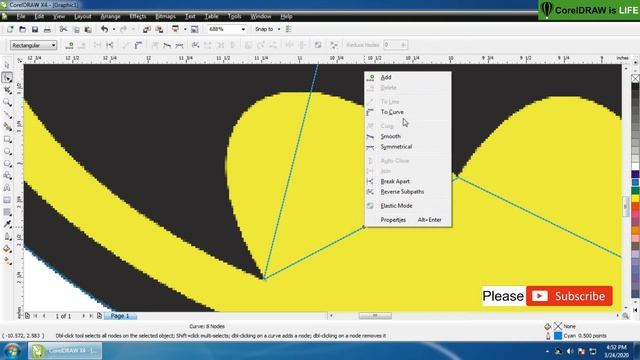Image resolution: width=640 pixels, height=360 pixels.
Task: Open the Tools menu
Action: [234, 16]
